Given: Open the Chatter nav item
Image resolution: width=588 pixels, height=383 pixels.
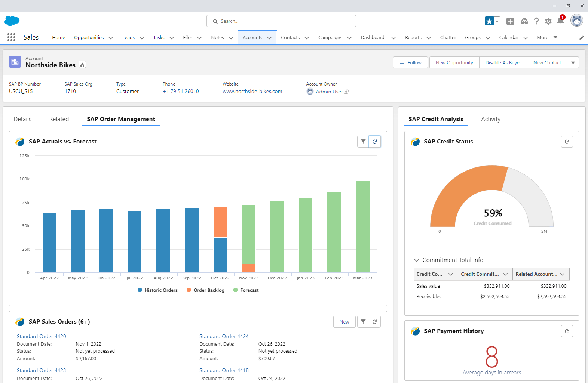Looking at the screenshot, I should click(x=448, y=38).
